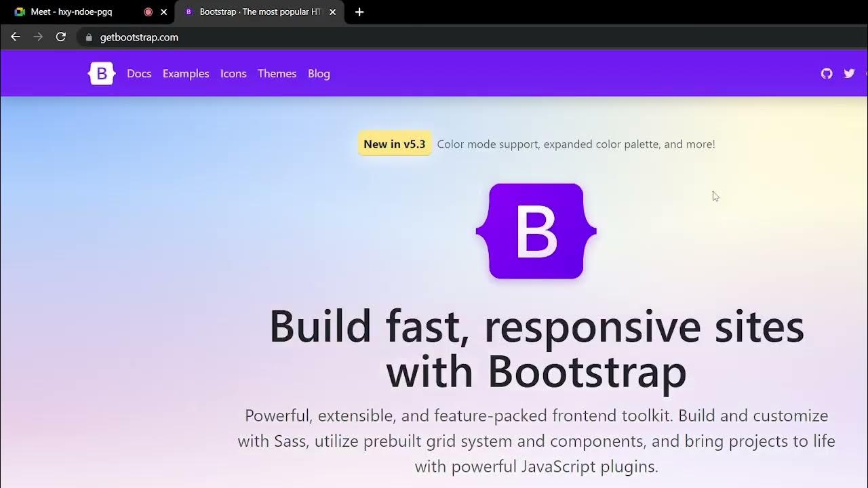Go to the Icons navbar link
This screenshot has height=488, width=868.
[233, 74]
